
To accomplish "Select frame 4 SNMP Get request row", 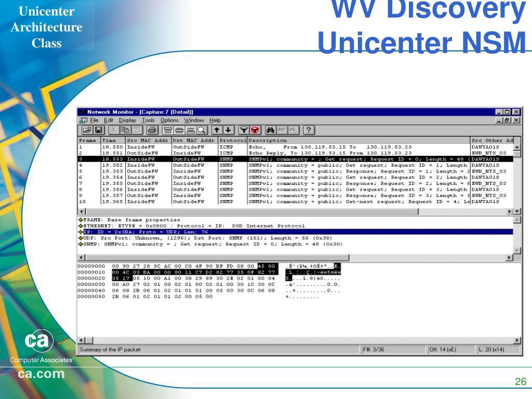I will [296, 165].
